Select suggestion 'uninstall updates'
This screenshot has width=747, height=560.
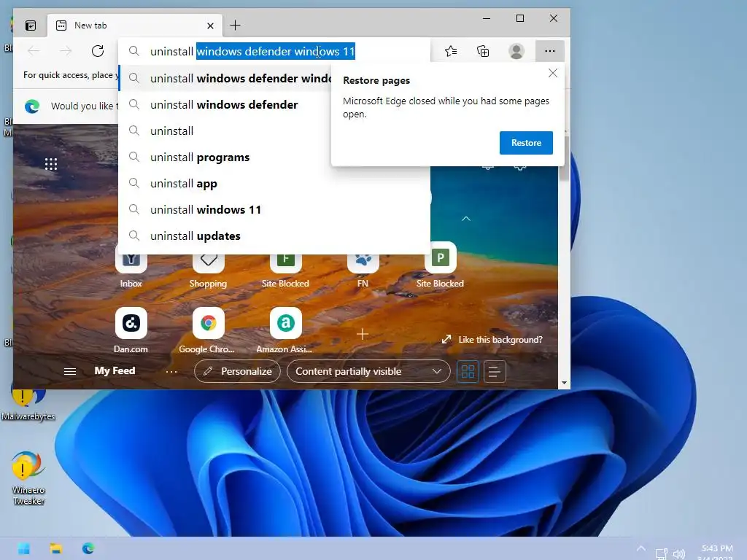[274, 236]
